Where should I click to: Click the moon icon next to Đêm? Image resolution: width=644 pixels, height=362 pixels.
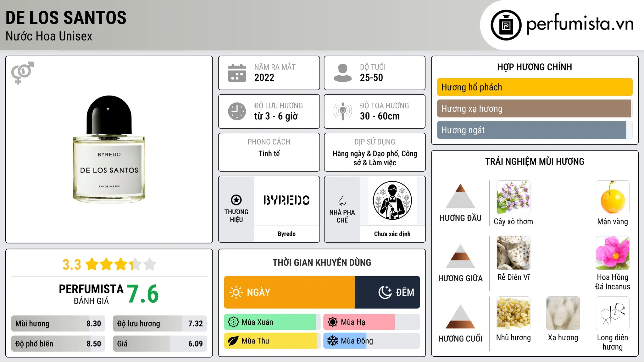tap(385, 292)
